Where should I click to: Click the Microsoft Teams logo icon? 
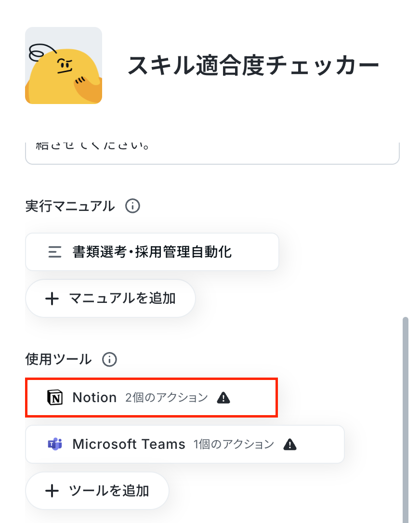click(x=55, y=444)
